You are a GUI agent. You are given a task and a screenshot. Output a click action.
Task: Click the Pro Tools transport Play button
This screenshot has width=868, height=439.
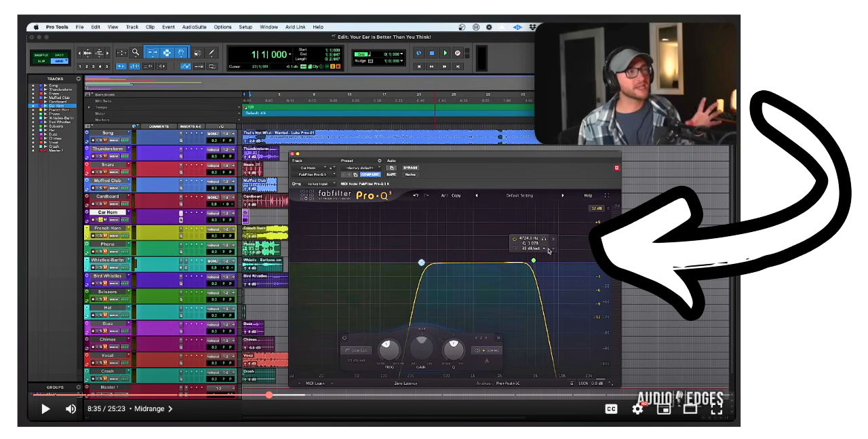coord(445,53)
